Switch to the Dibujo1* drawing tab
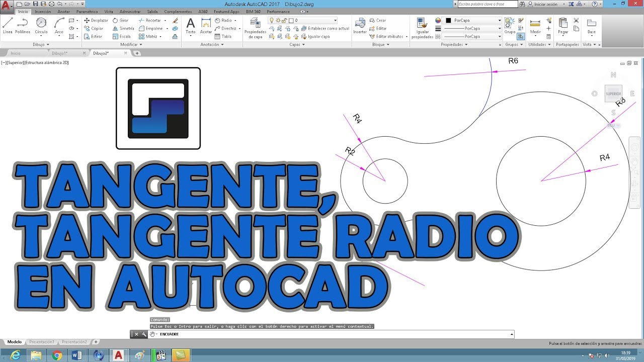Image resolution: width=644 pixels, height=362 pixels. tap(59, 53)
